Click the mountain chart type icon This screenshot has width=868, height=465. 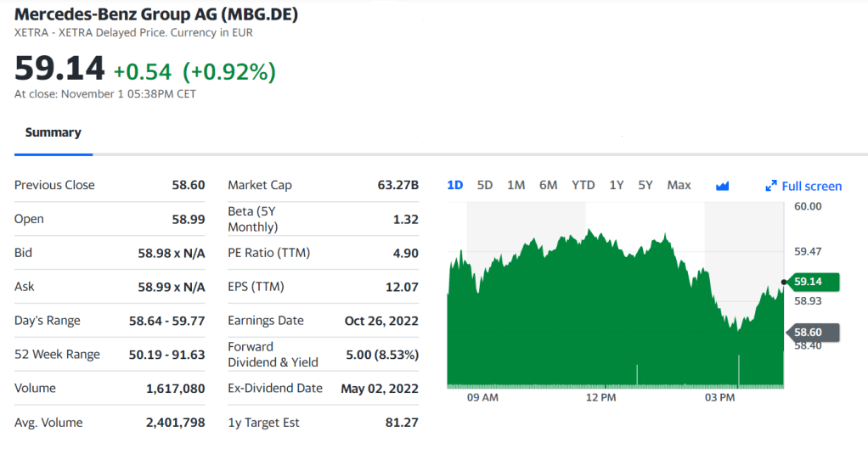[x=722, y=186]
